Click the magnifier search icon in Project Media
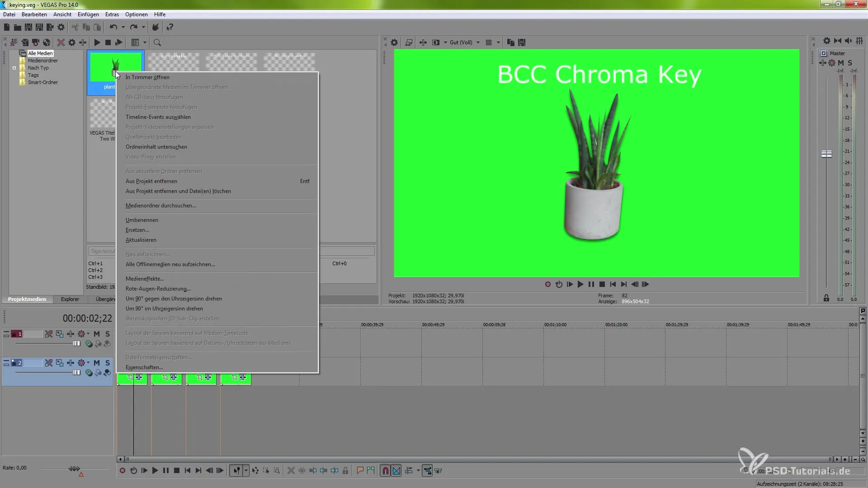This screenshot has height=488, width=868. point(157,42)
